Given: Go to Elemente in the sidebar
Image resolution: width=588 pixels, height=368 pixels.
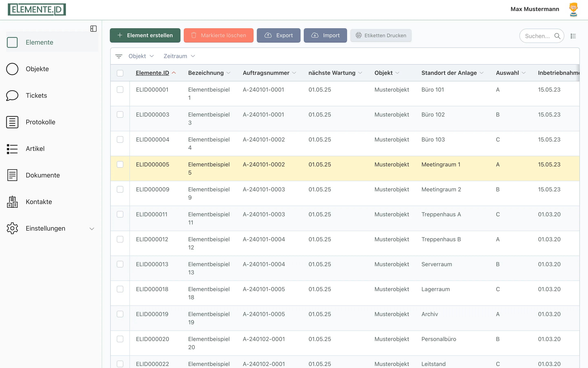Looking at the screenshot, I should [x=52, y=42].
